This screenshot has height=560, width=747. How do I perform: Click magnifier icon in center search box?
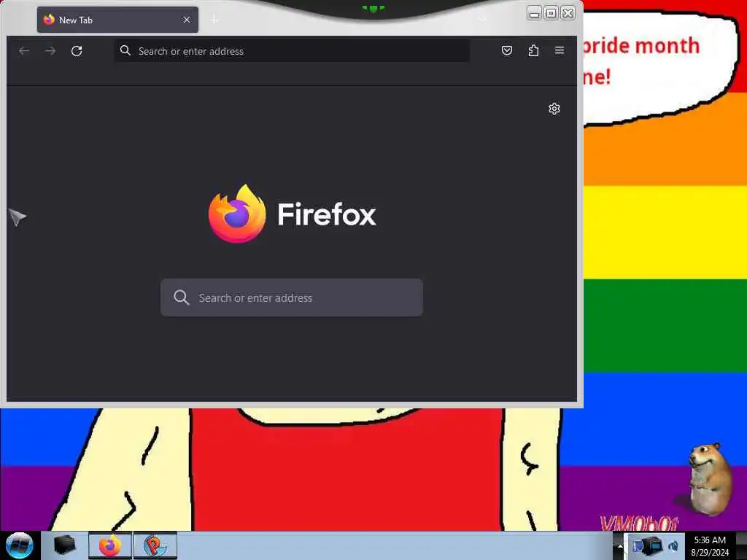[x=182, y=297]
